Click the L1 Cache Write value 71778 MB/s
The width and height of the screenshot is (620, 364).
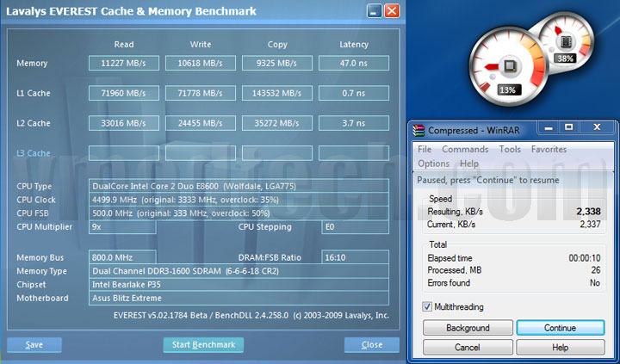(201, 93)
